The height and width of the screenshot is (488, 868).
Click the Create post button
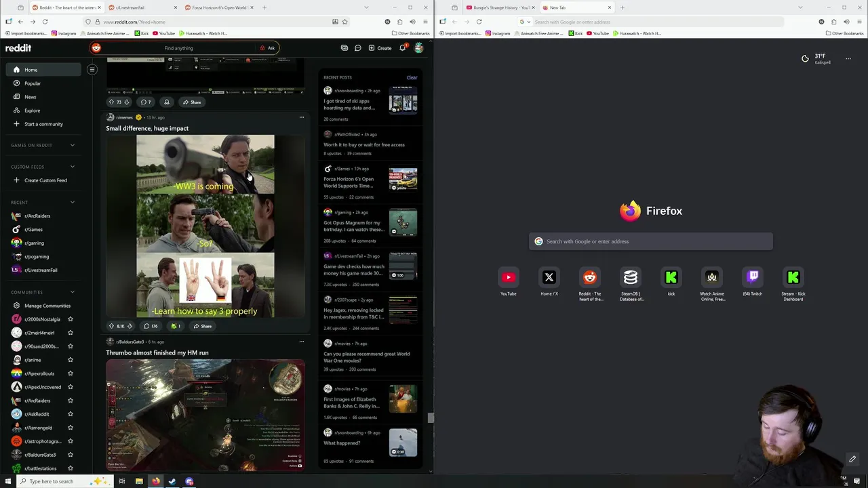(380, 48)
